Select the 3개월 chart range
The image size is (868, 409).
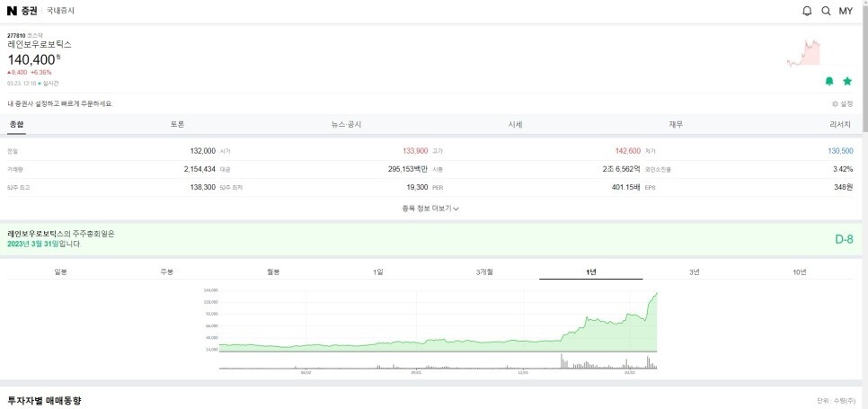[484, 271]
